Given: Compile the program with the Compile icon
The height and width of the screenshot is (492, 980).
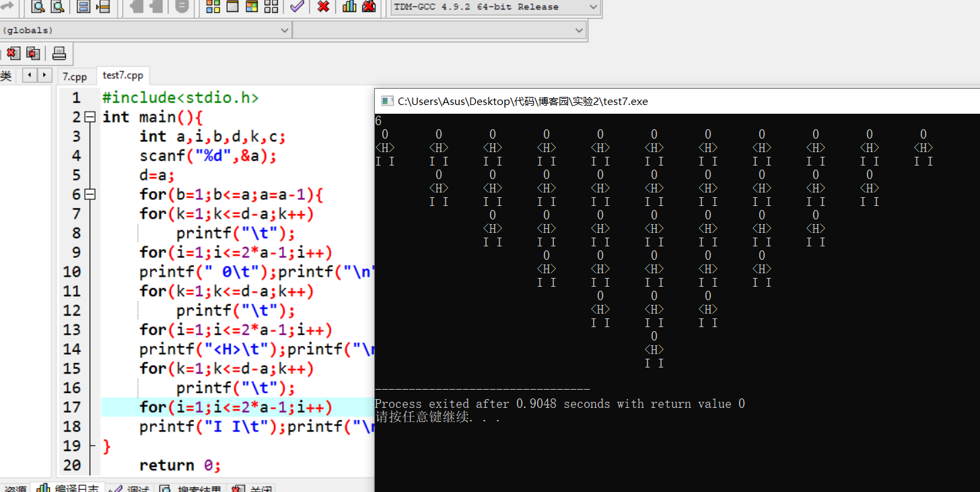Looking at the screenshot, I should 213,7.
